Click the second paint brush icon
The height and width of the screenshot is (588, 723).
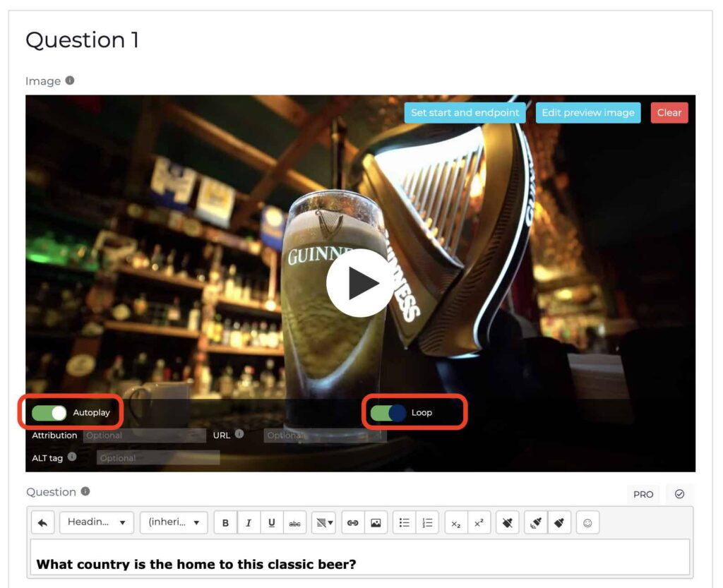click(536, 522)
